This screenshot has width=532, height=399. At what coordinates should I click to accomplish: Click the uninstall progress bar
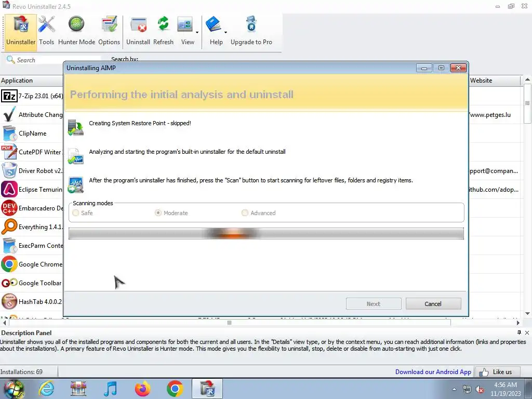click(266, 234)
